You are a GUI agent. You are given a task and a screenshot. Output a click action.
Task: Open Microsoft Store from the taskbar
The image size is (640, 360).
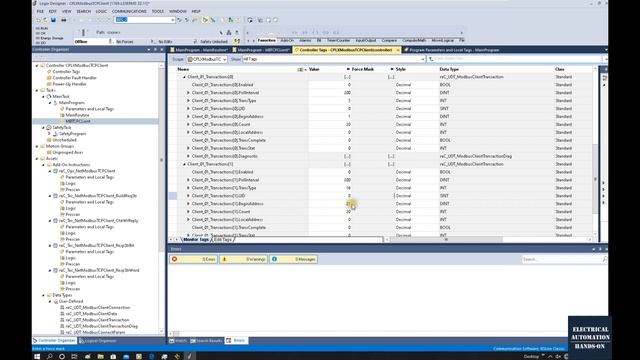(x=113, y=356)
